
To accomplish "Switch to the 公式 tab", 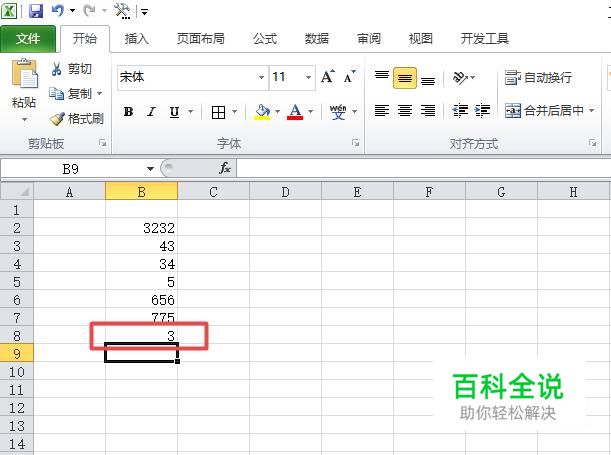I will (x=265, y=39).
